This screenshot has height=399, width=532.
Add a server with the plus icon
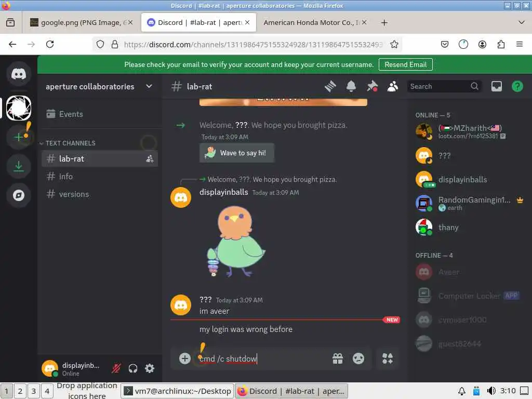pyautogui.click(x=19, y=137)
